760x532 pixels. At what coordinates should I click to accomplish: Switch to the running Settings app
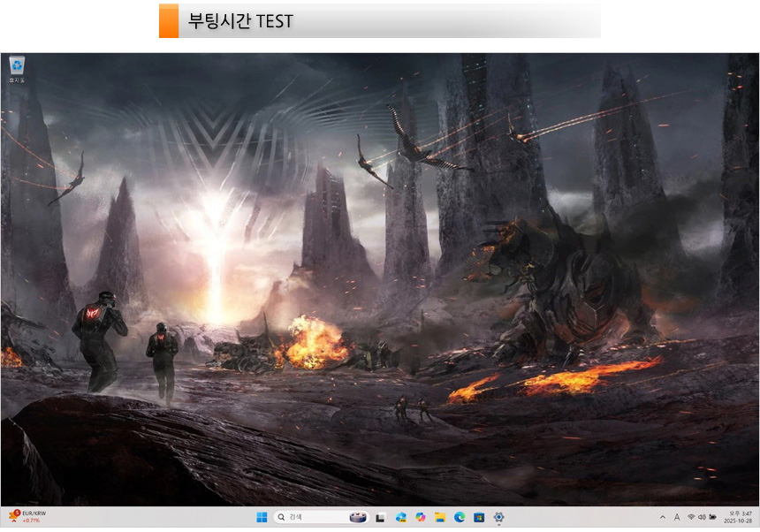[499, 517]
